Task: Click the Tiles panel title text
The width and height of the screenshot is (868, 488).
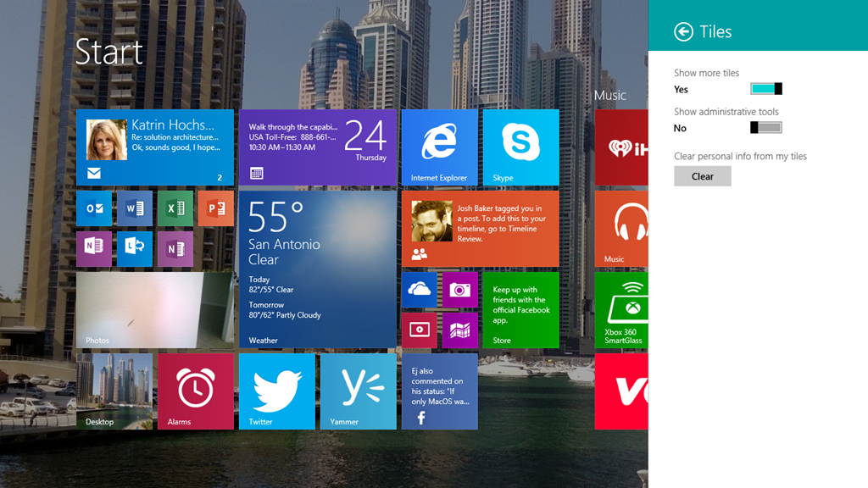Action: pyautogui.click(x=715, y=31)
